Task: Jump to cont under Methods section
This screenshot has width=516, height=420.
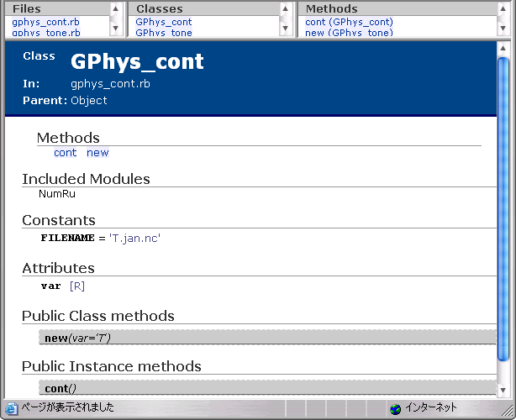Action: (65, 153)
